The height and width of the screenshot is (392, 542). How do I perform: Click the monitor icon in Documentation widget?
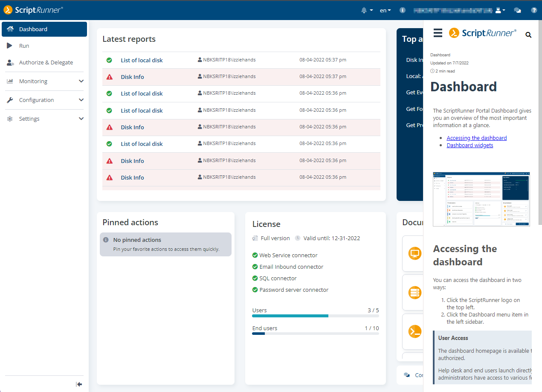coord(414,253)
